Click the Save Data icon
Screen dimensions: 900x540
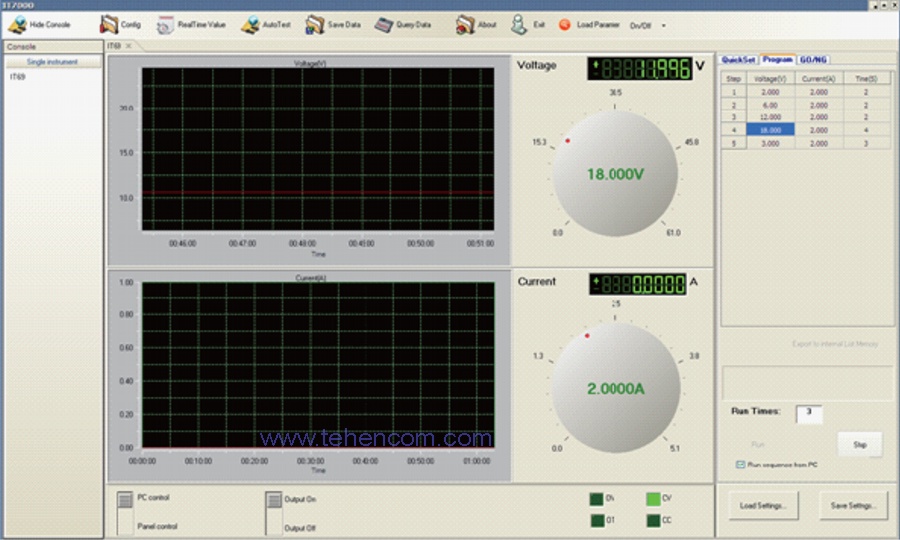tap(315, 25)
